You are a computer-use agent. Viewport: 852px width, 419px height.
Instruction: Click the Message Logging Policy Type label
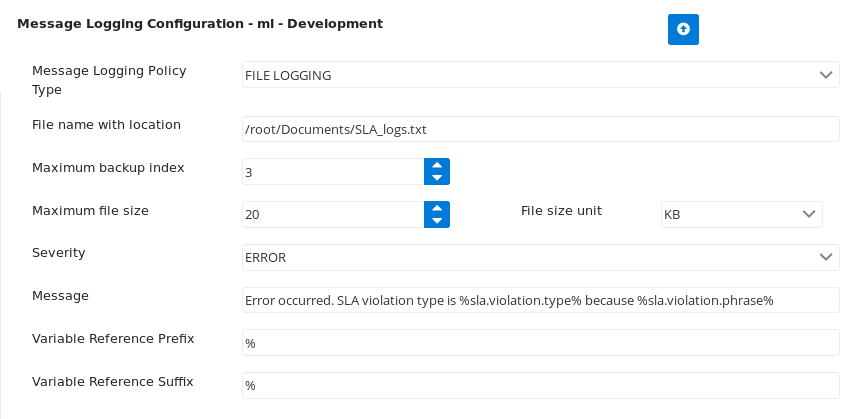[x=109, y=80]
